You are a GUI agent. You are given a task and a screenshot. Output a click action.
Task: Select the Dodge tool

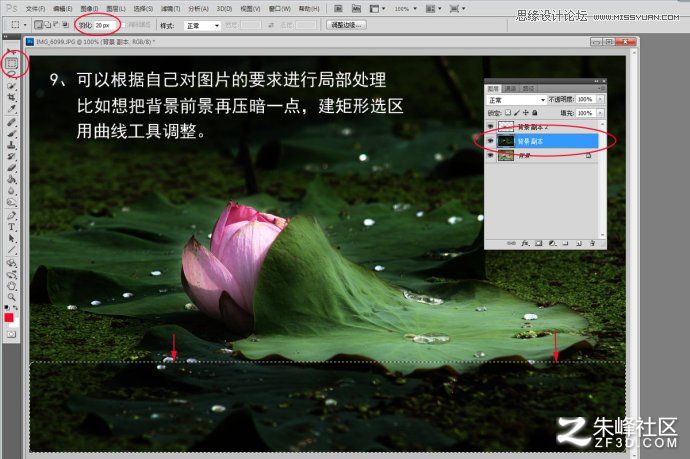(11, 202)
